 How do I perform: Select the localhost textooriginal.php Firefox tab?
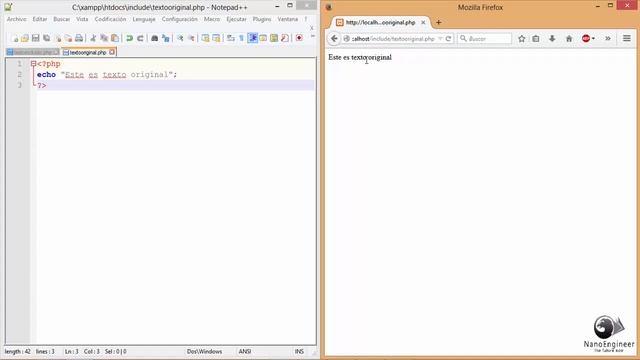click(x=381, y=23)
